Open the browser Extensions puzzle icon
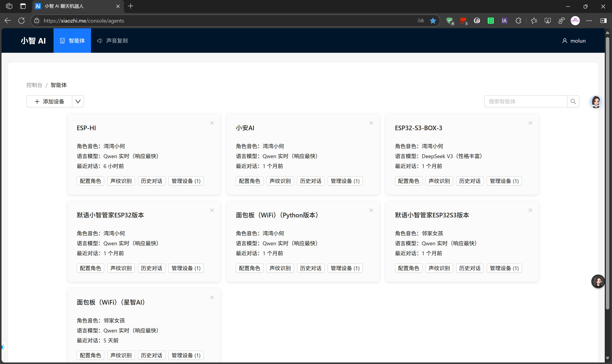Screen dimensions: 612x364 click(x=518, y=21)
